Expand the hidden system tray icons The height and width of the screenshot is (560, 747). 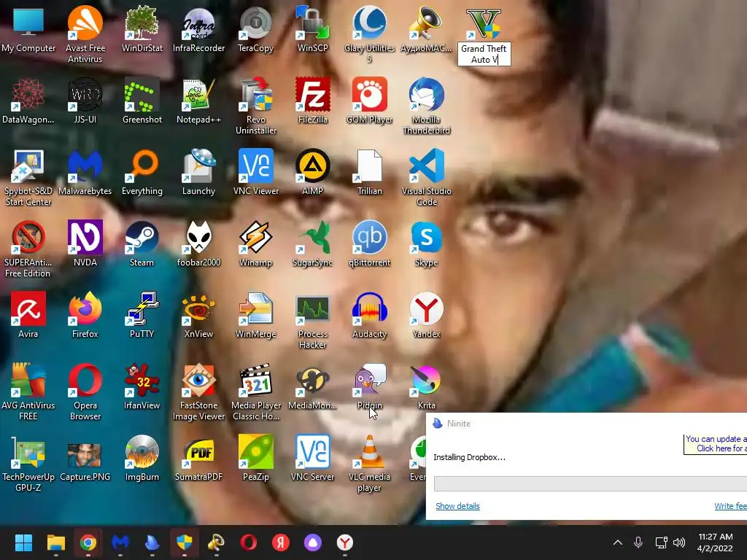point(618,542)
